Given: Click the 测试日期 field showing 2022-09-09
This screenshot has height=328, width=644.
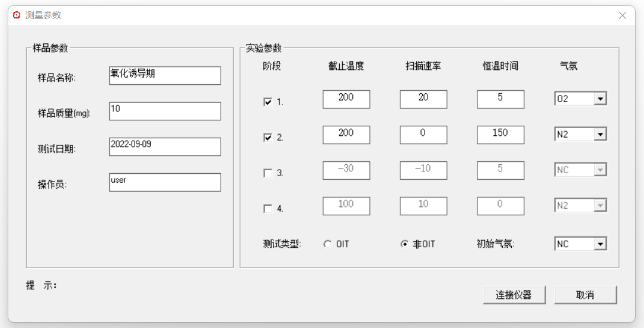Looking at the screenshot, I should pyautogui.click(x=165, y=147).
